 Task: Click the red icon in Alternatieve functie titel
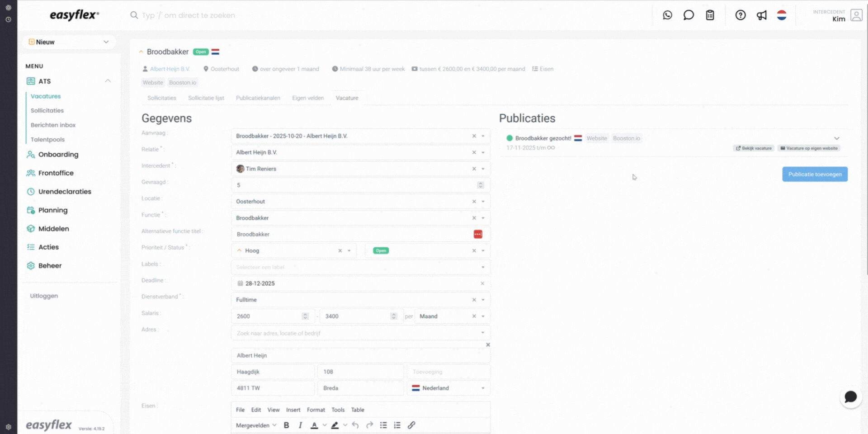pos(478,234)
